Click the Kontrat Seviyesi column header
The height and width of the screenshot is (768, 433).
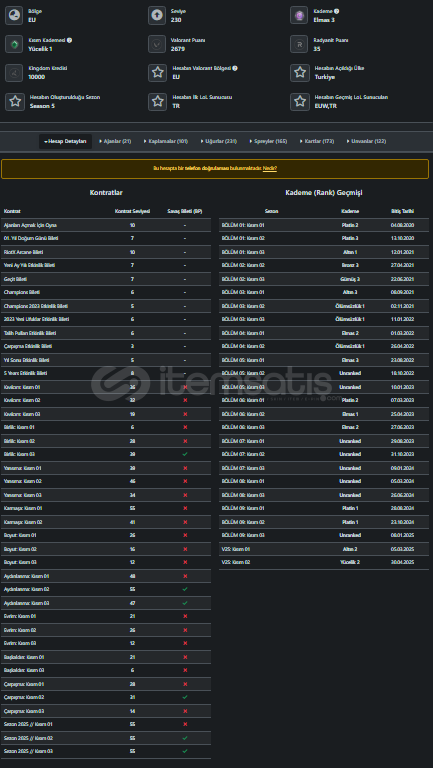pos(132,212)
